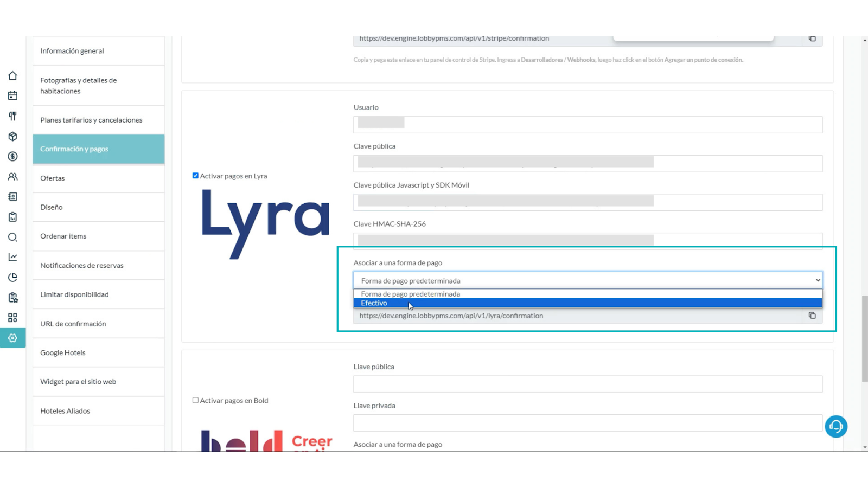Open Widget para el sitio web
Viewport: 868px width, 488px height.
point(99,382)
